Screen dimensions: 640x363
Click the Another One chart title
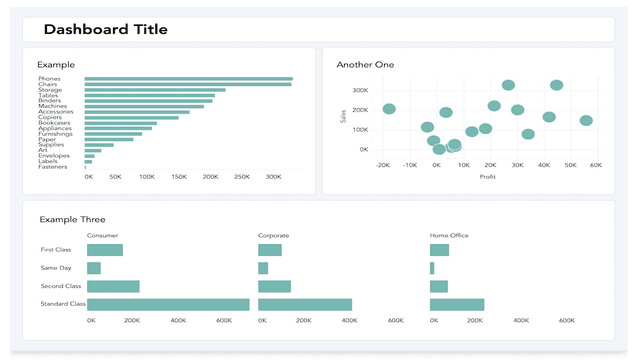pos(365,65)
